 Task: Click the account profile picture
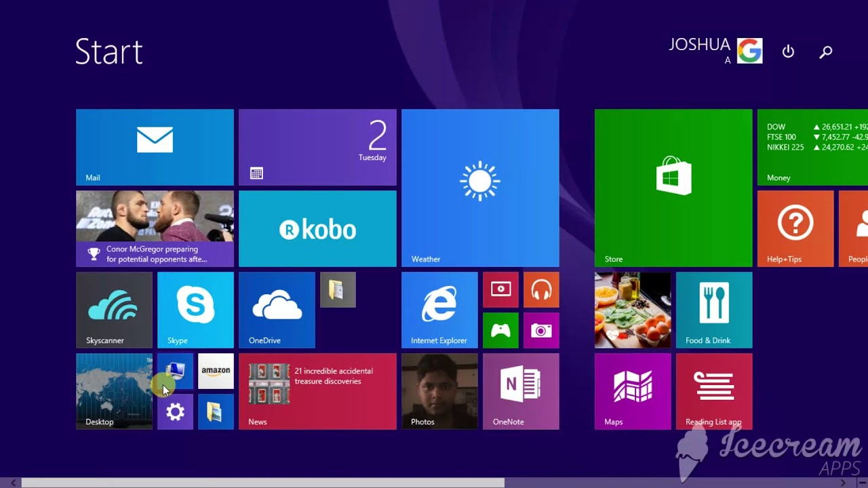click(750, 51)
